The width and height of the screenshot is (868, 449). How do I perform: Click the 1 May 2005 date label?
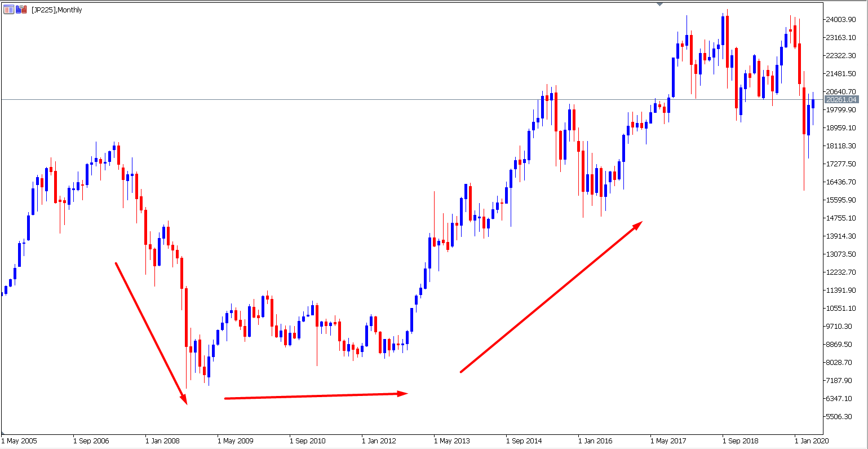pyautogui.click(x=19, y=441)
